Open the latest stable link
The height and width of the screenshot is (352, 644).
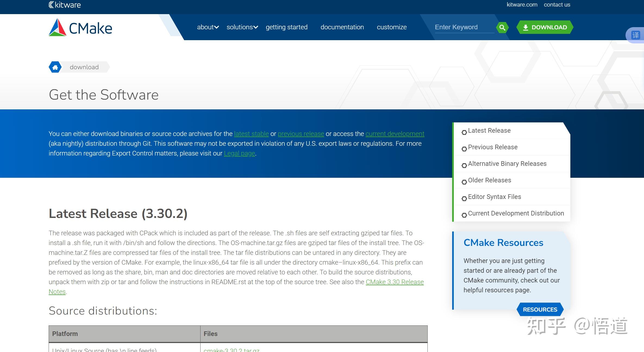pos(251,134)
